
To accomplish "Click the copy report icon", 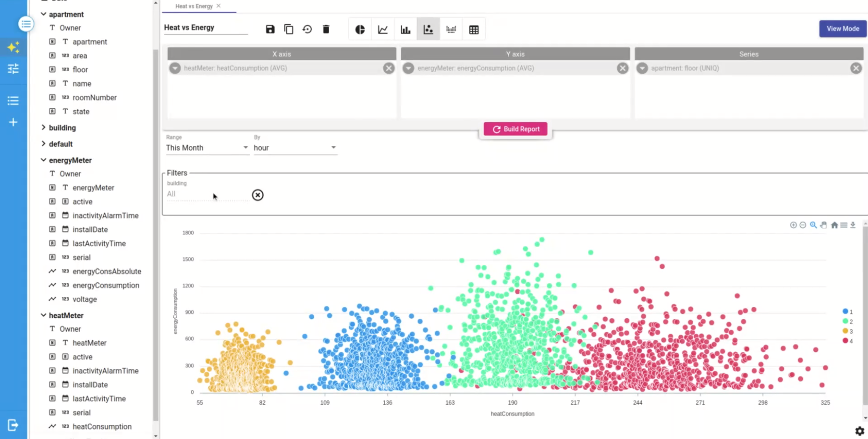I will click(x=289, y=29).
